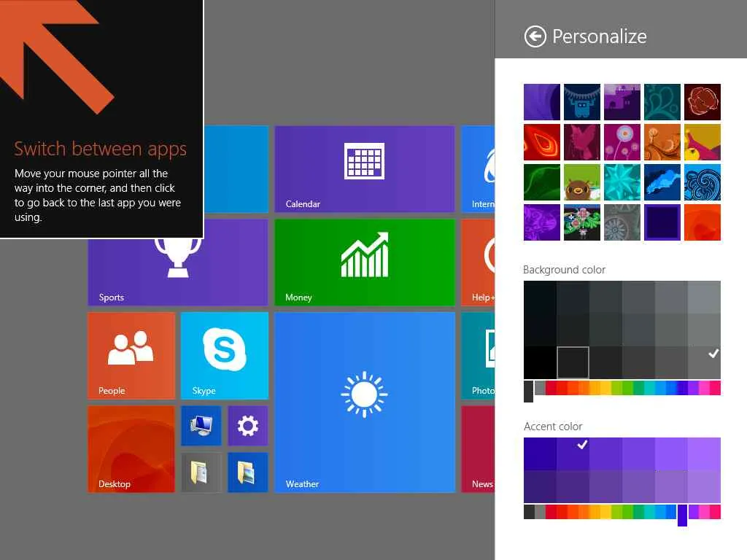This screenshot has width=747, height=560.
Task: Choose the dark red rose background thumbnail
Action: (703, 102)
